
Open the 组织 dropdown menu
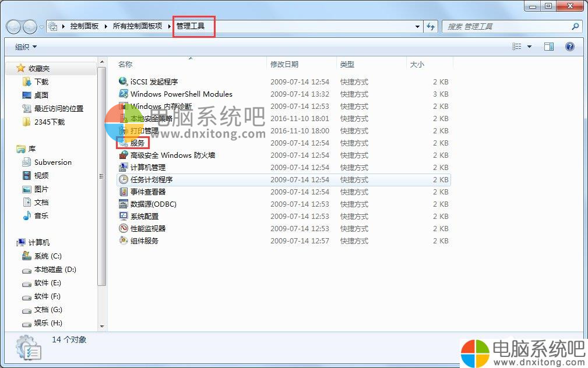tap(26, 47)
